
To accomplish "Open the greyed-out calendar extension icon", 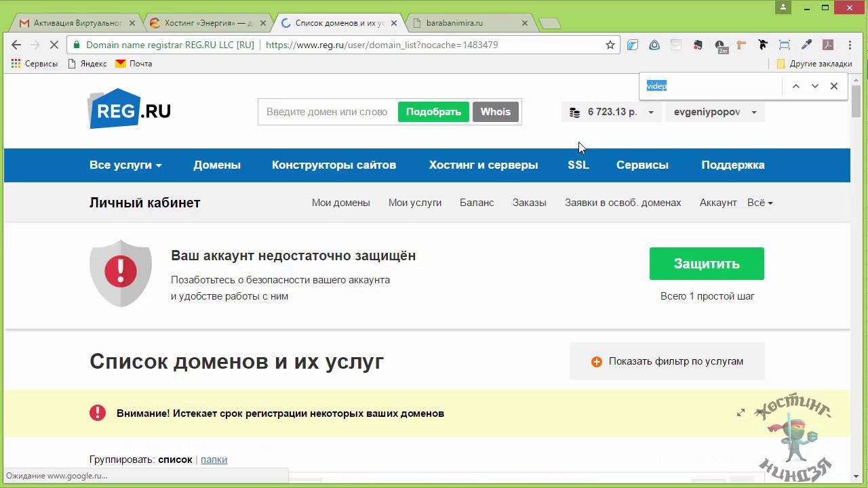I will pyautogui.click(x=676, y=45).
